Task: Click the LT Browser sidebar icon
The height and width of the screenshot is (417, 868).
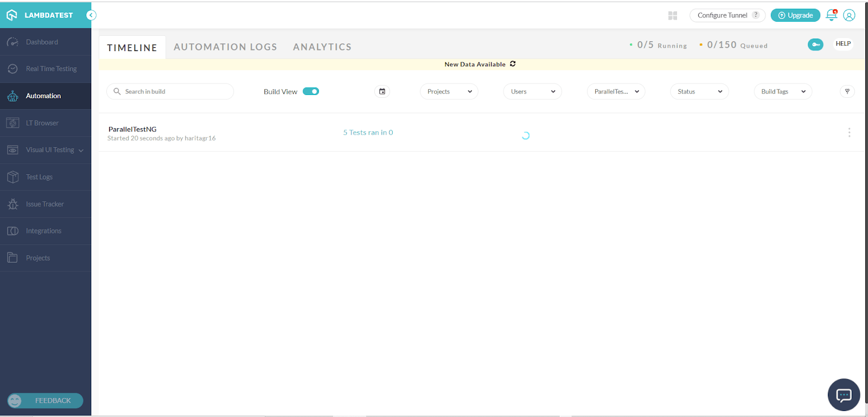Action: pyautogui.click(x=12, y=123)
